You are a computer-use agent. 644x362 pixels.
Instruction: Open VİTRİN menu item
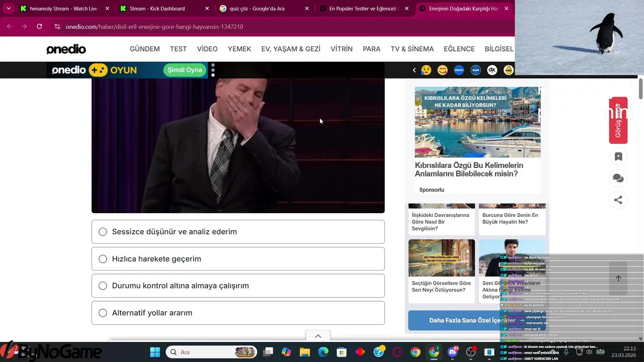(x=342, y=49)
